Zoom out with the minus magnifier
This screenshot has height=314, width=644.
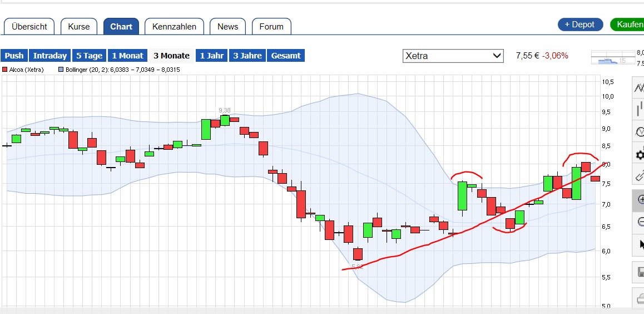coord(639,222)
